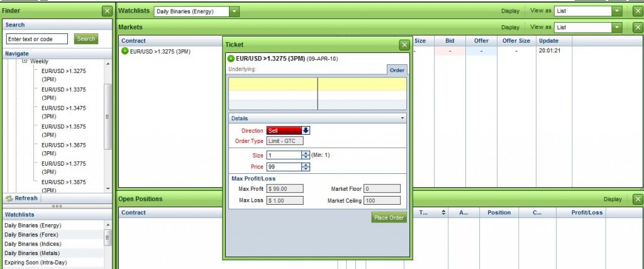Collapse the Weekly tree node

pos(25,61)
